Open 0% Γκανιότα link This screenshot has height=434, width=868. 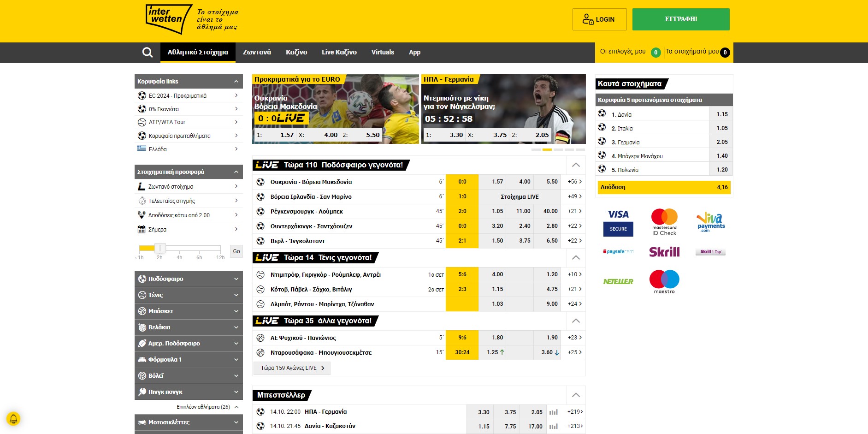(x=189, y=109)
